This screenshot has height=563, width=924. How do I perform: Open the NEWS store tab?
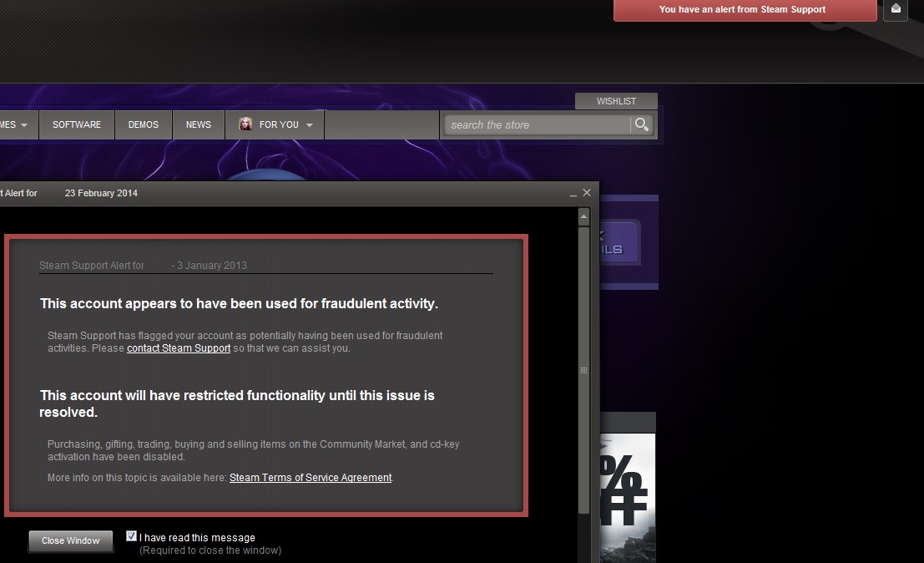(x=198, y=124)
